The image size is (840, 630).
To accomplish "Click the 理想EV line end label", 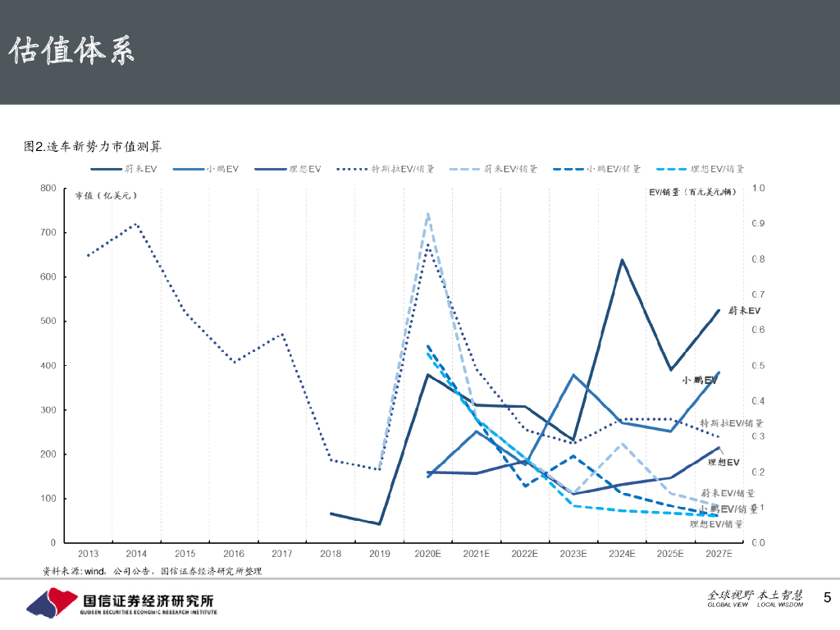I will [x=724, y=463].
